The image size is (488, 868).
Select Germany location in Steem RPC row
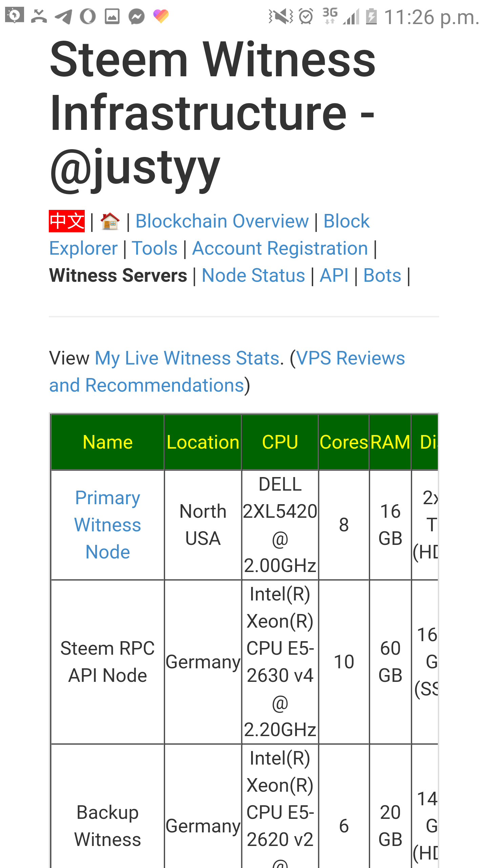[x=203, y=662]
